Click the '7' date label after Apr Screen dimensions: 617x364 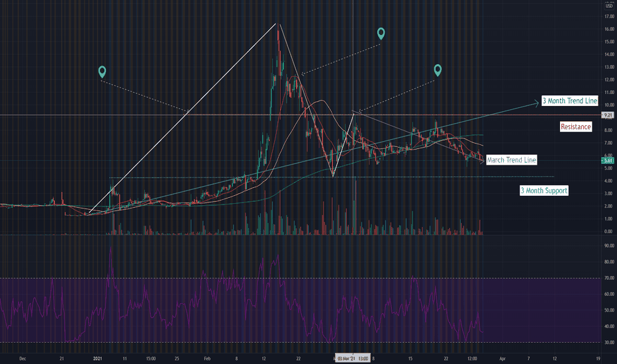point(528,359)
